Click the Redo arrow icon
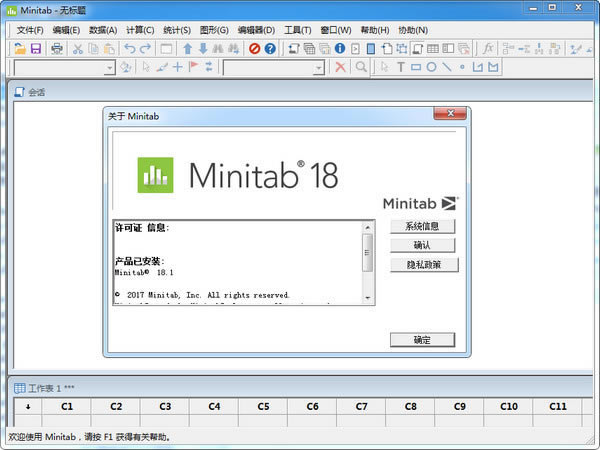600x450 pixels. (x=145, y=49)
